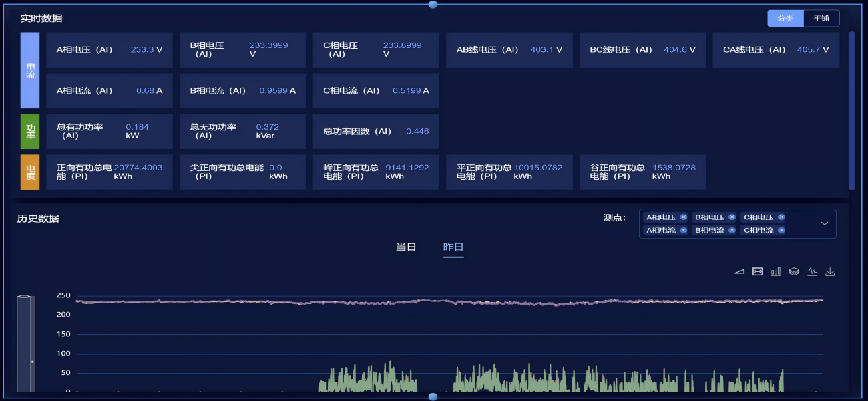868x401 pixels.
Task: Remove B相电压 tag from 测点 selector
Action: pos(732,217)
